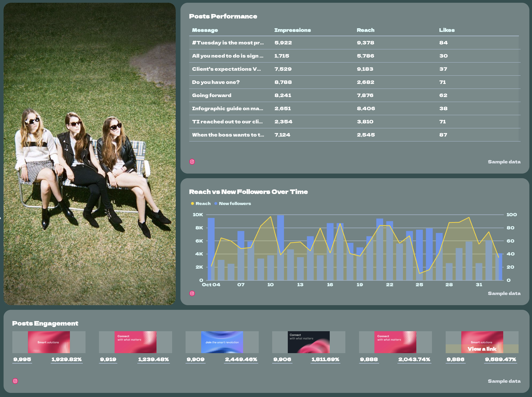
Task: Click the '2,449.46%' link under the blue post
Action: click(241, 359)
